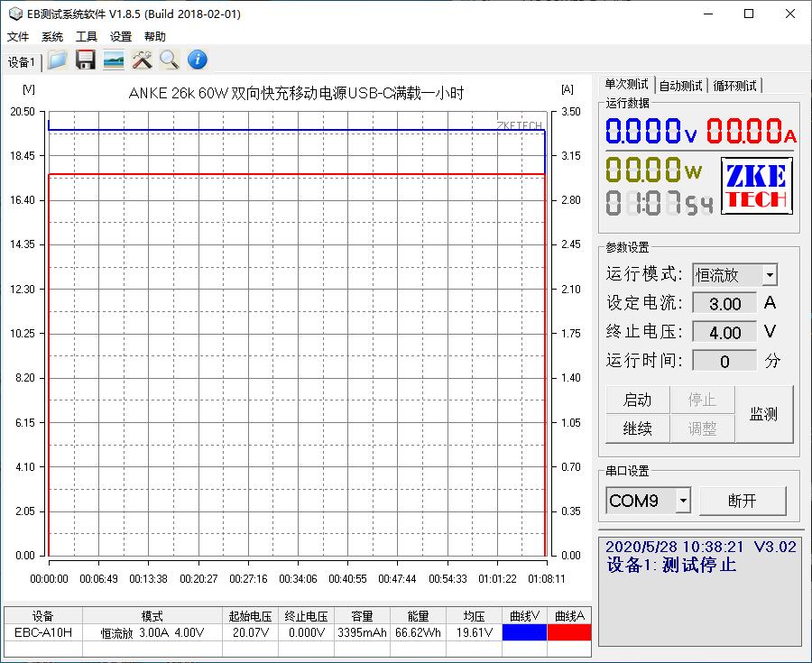
Task: Switch to the 单次测试 tab
Action: (x=627, y=85)
